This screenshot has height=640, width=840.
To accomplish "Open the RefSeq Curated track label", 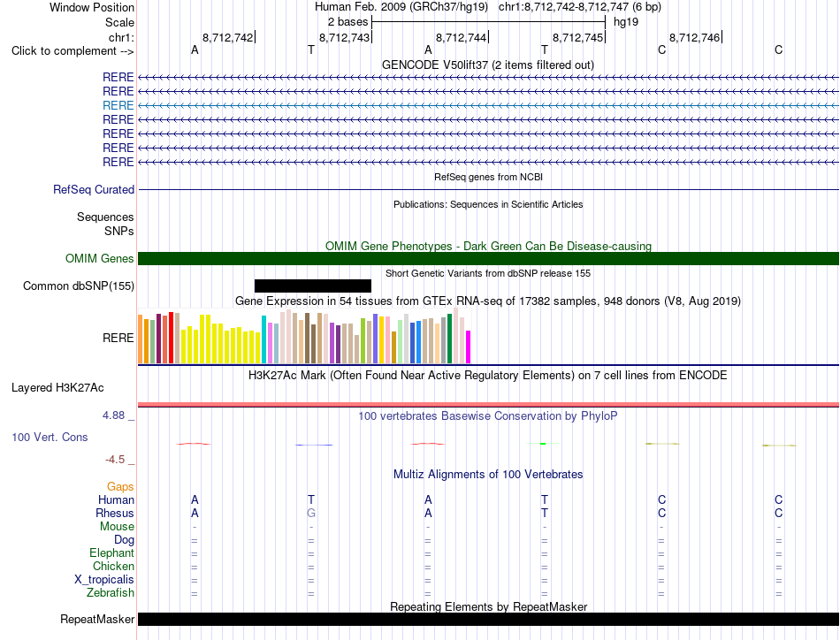I will pos(94,189).
